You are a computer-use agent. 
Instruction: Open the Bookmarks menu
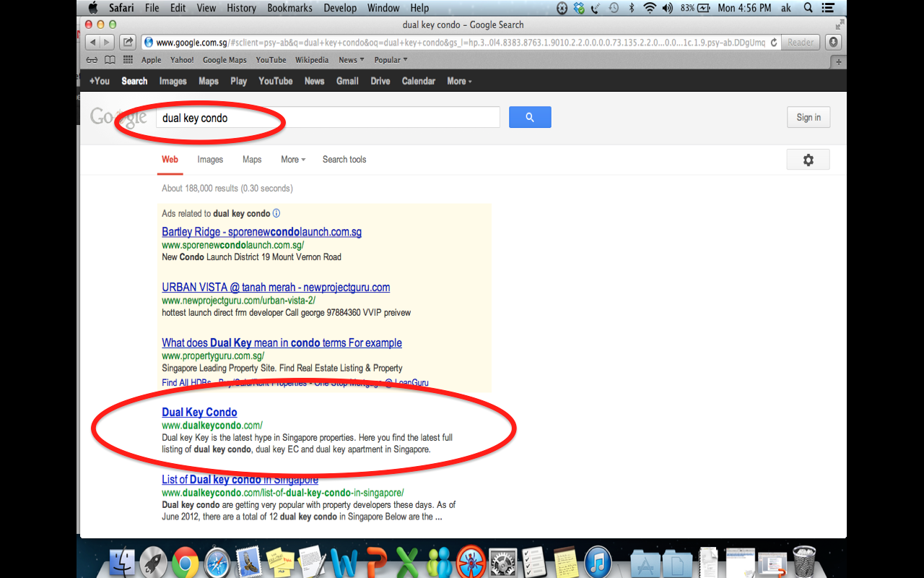289,8
